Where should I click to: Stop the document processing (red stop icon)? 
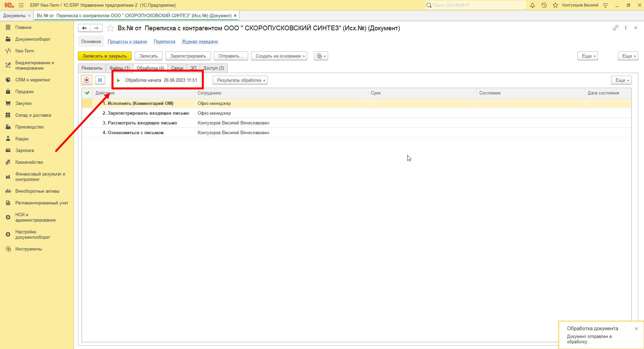tap(87, 80)
